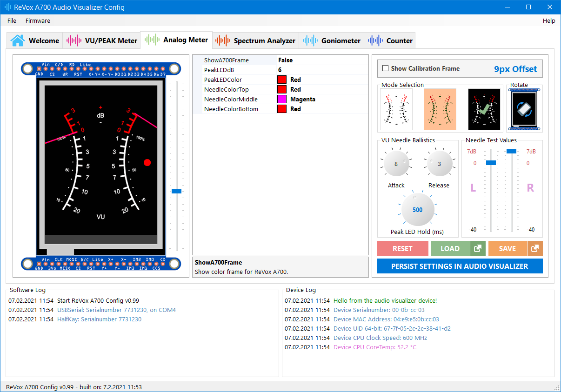This screenshot has width=561, height=392.
Task: Click the purple waveform icon of Counter tab
Action: pos(375,40)
